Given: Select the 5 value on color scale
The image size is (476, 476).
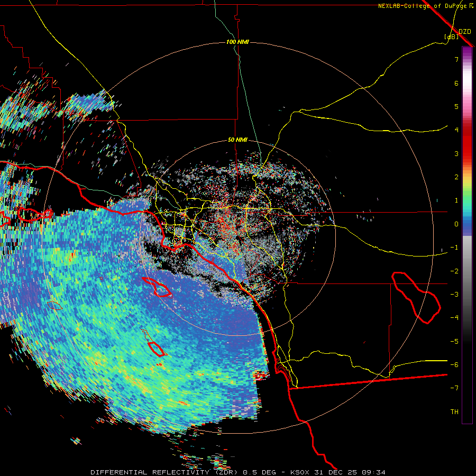Looking at the screenshot, I should point(456,106).
